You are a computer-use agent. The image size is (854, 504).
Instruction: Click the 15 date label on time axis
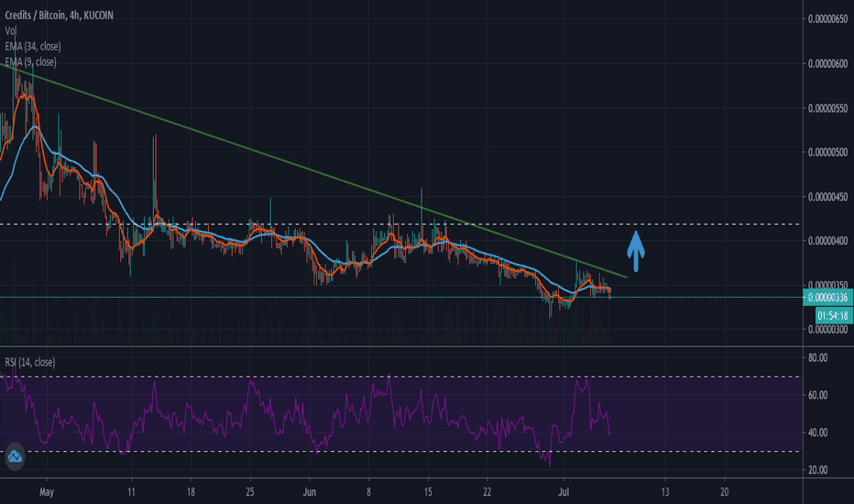(428, 492)
